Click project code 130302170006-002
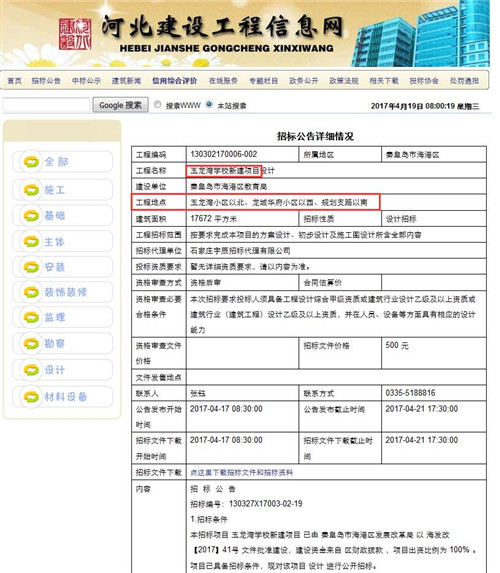This screenshot has width=500, height=573. click(224, 154)
